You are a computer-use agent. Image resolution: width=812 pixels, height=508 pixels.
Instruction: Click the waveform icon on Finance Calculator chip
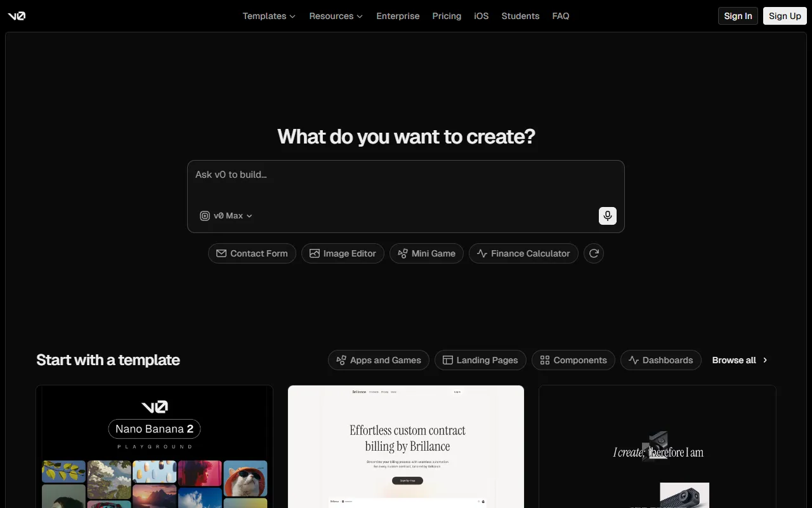pyautogui.click(x=482, y=253)
